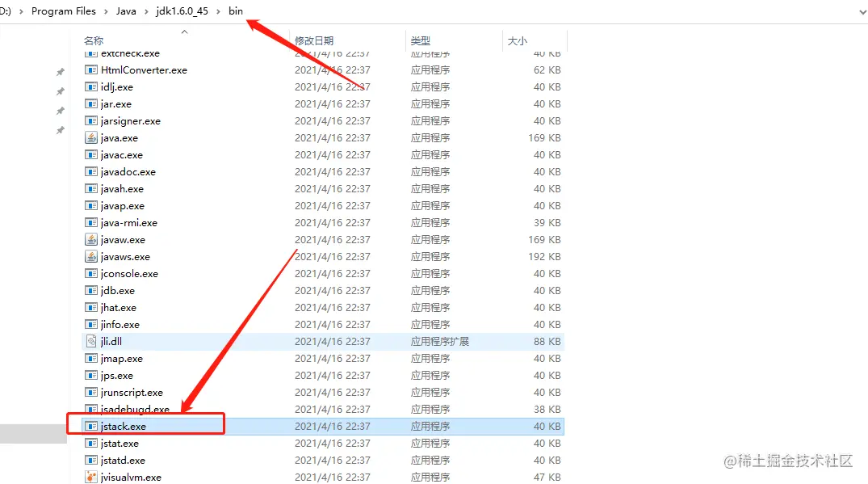Open the chevron next to jdk1.6.0_45
This screenshot has height=484, width=868.
pos(217,11)
